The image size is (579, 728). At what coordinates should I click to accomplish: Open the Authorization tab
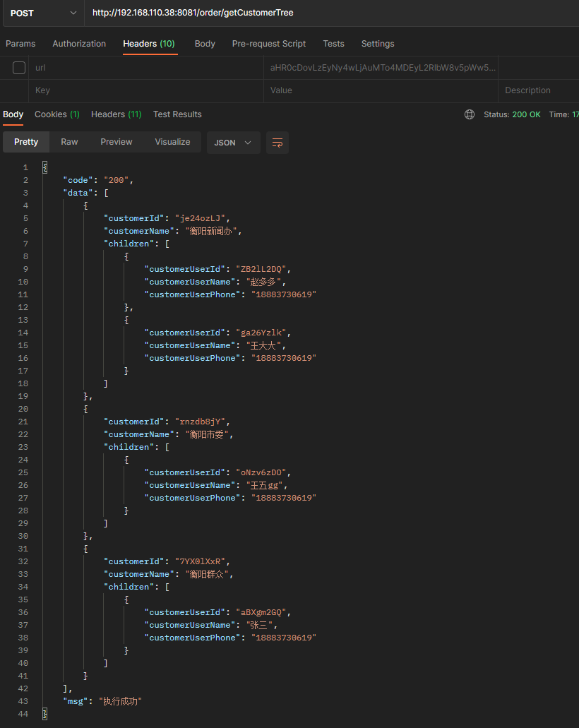click(79, 44)
